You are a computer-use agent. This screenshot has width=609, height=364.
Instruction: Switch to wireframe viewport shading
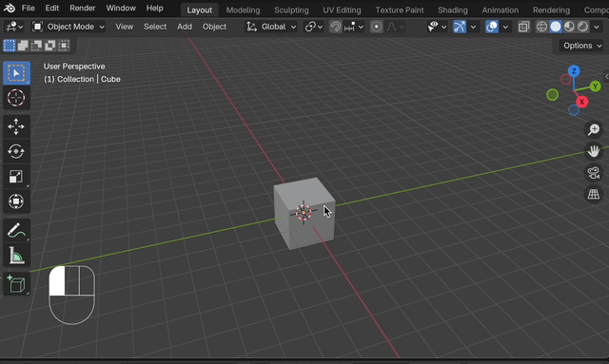(541, 27)
